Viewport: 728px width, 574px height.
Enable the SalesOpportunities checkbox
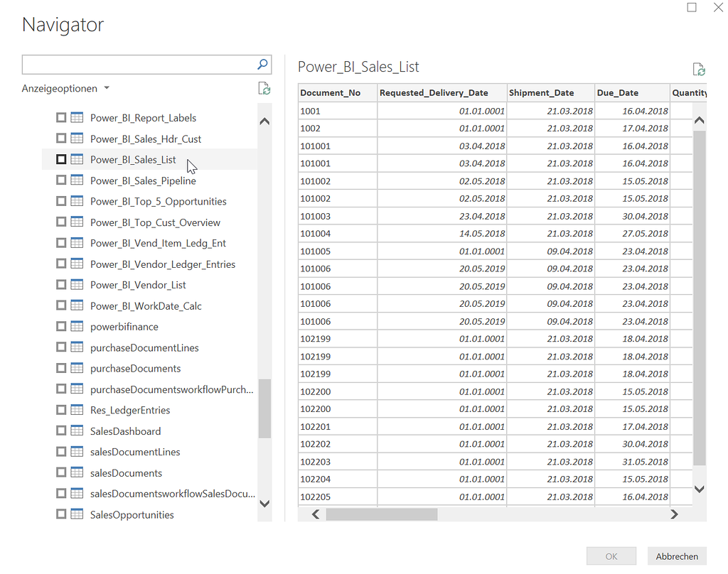[x=61, y=514]
